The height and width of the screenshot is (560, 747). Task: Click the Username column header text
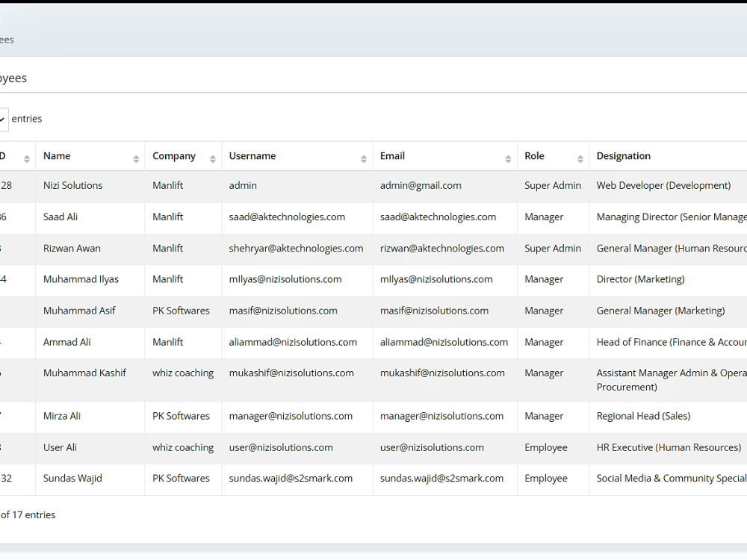252,156
